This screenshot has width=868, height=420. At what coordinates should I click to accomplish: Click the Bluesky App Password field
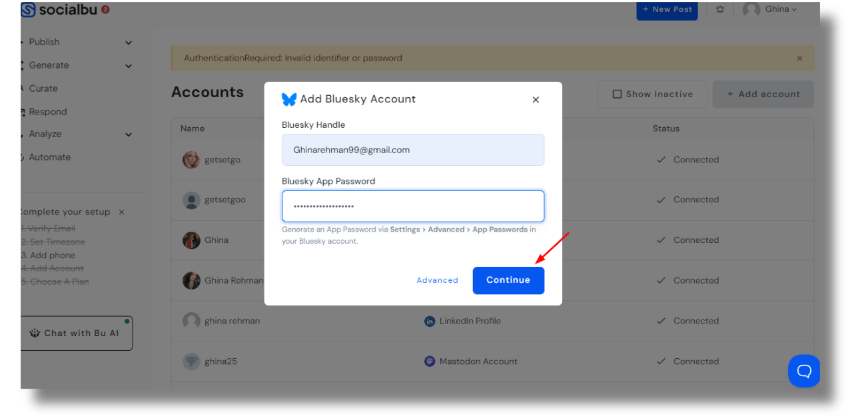pyautogui.click(x=413, y=206)
